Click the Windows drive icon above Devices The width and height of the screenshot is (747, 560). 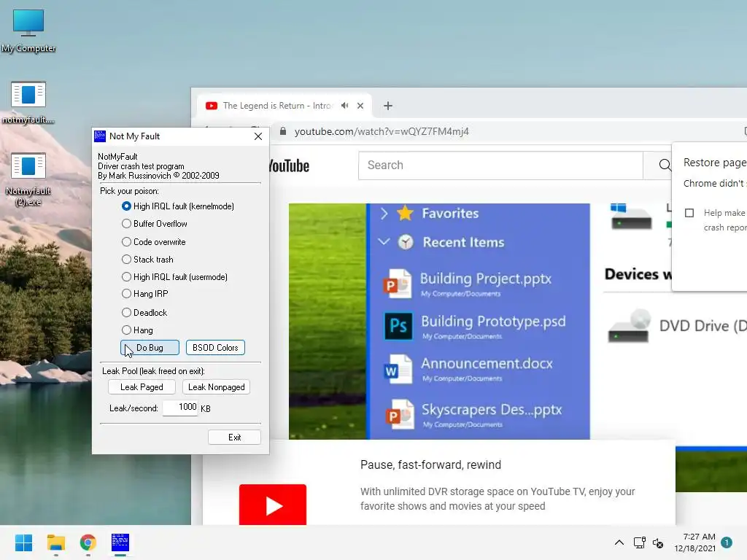click(x=631, y=217)
